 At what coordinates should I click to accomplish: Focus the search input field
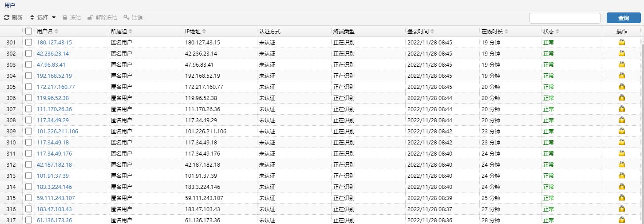[x=565, y=18]
